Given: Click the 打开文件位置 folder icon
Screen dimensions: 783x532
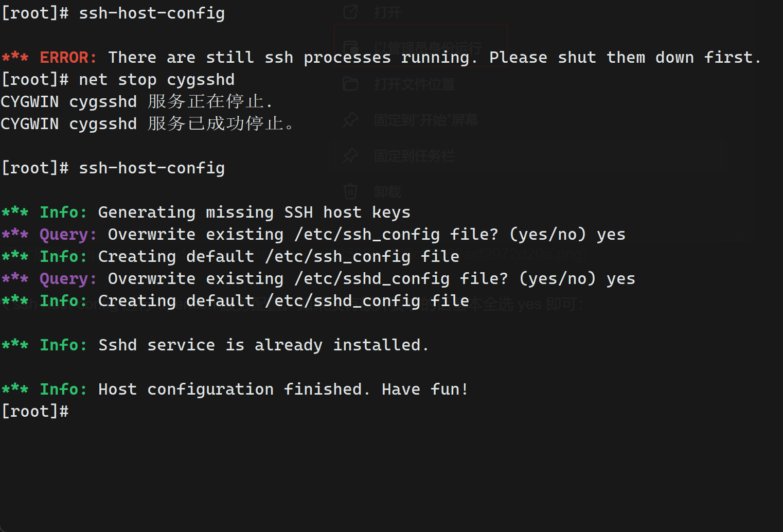Looking at the screenshot, I should [350, 84].
